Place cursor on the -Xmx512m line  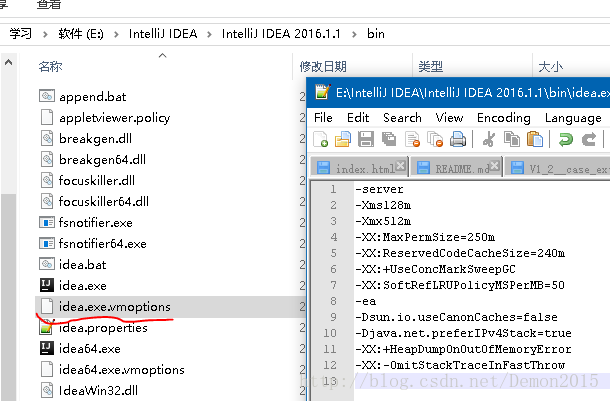383,221
